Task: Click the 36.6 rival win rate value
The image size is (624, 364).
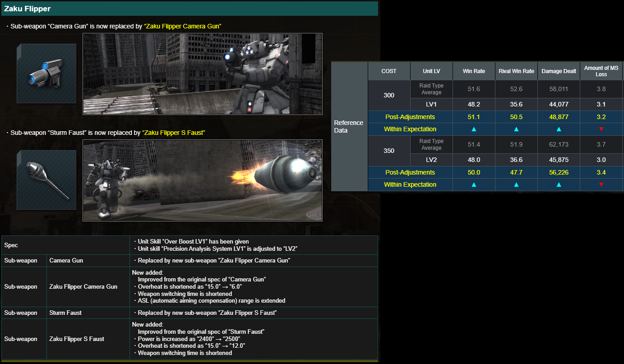Action: pos(516,160)
